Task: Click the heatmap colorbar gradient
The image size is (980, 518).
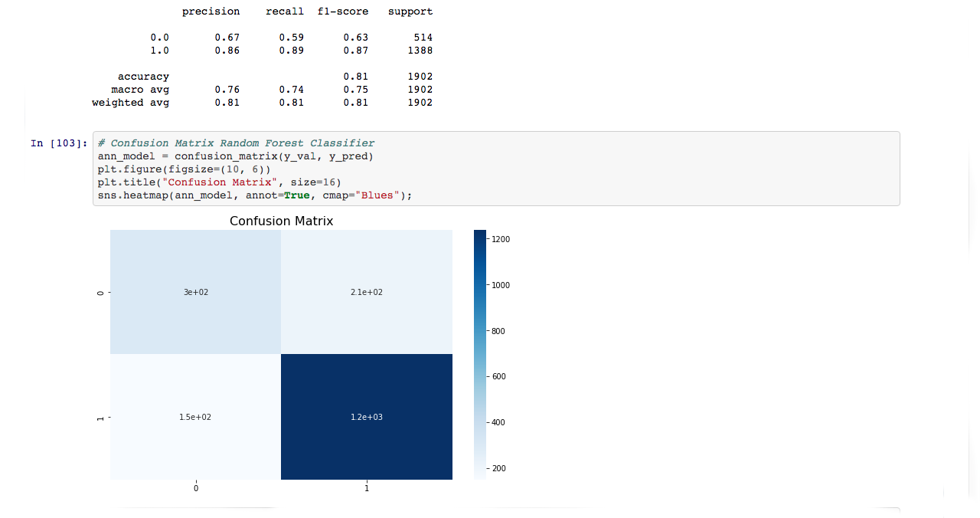Action: [479, 352]
